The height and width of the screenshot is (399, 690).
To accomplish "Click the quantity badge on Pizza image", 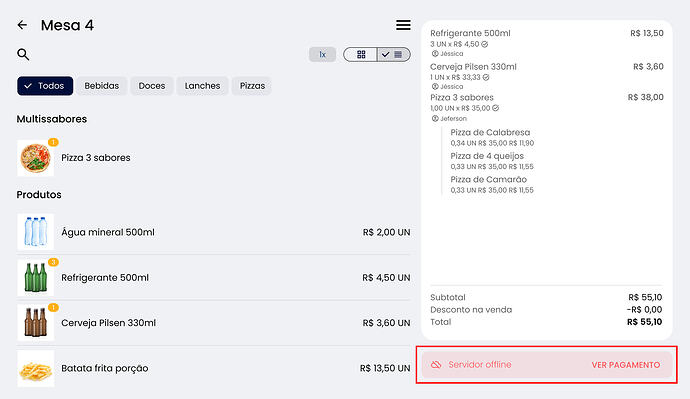I will coord(53,142).
